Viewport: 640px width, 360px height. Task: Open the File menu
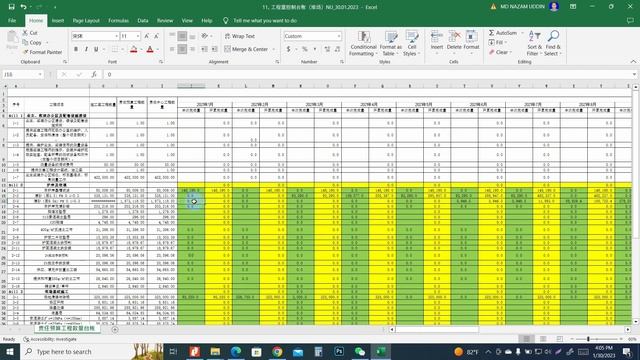coord(12,20)
